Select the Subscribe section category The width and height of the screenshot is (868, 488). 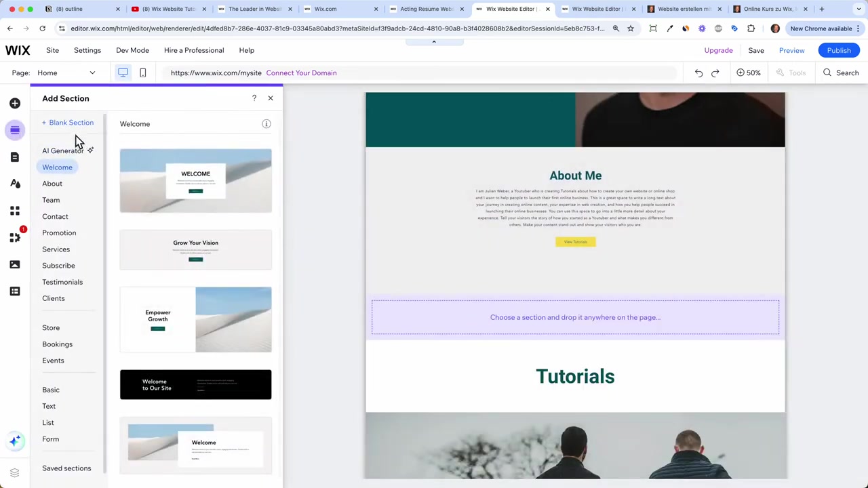click(58, 266)
